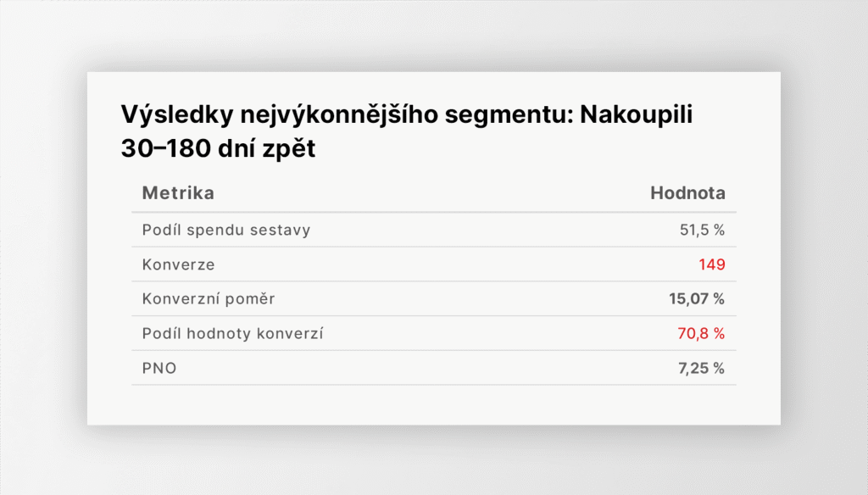The height and width of the screenshot is (495, 868).
Task: Click the Konverze row label
Action: (x=178, y=264)
